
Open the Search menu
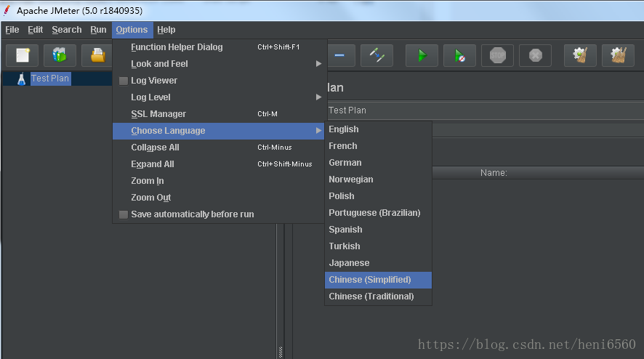click(x=67, y=30)
